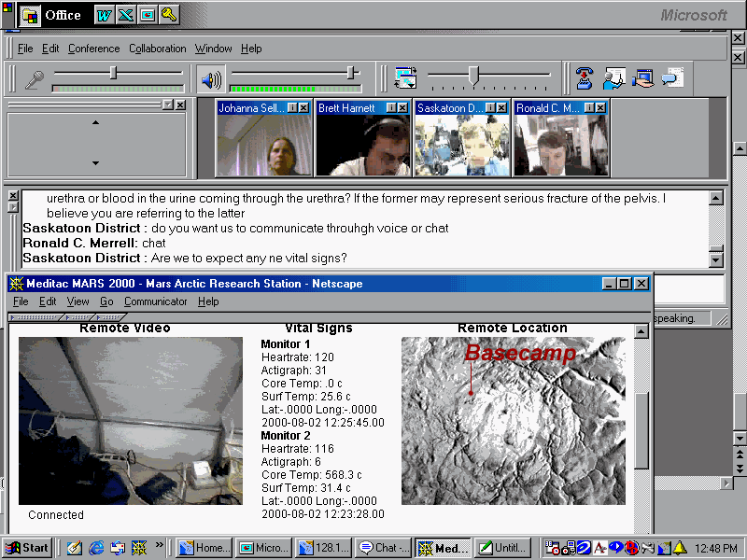Click info button on Saskatoon D video
Screen dimensions: 747x560
click(490, 108)
